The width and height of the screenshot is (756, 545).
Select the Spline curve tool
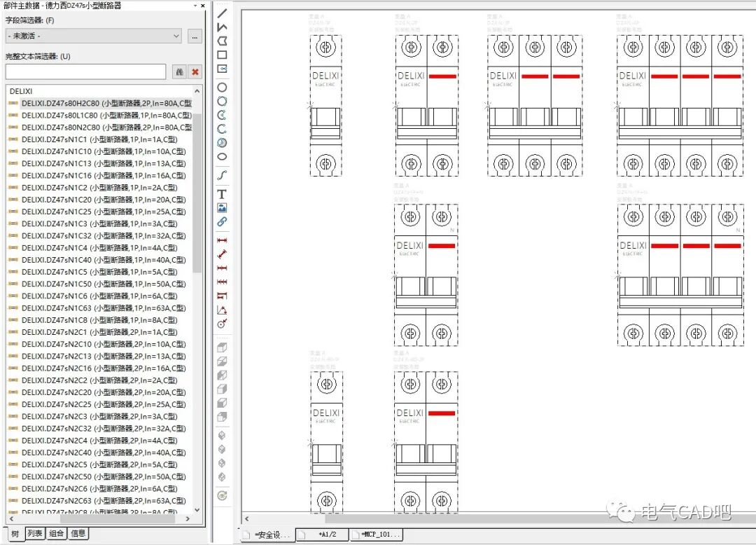[x=222, y=175]
